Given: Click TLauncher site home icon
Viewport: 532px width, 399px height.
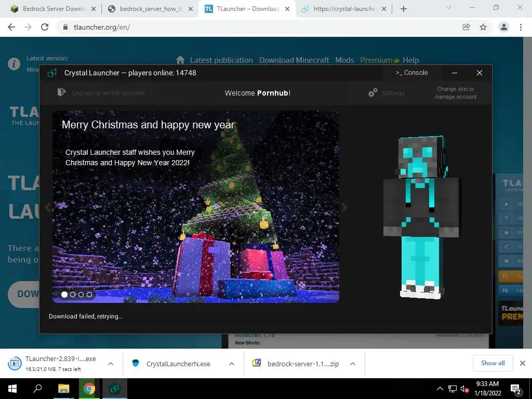Looking at the screenshot, I should click(x=180, y=60).
